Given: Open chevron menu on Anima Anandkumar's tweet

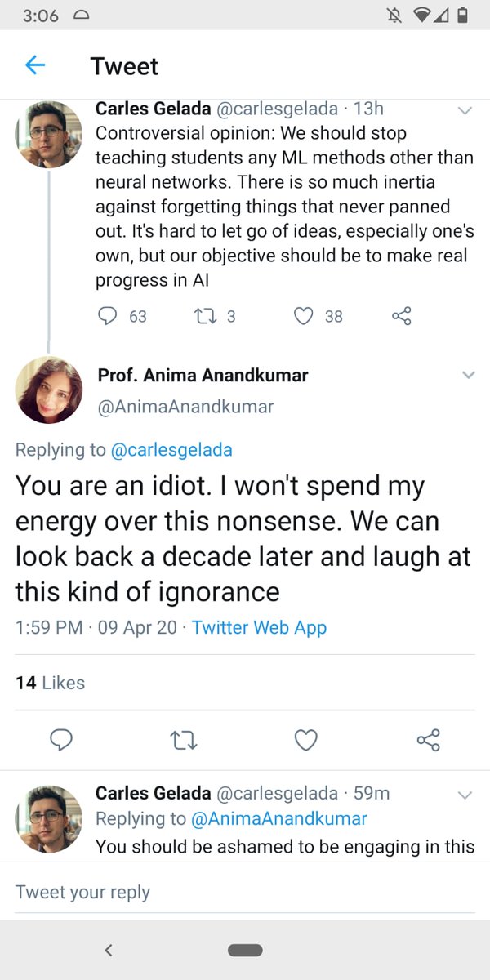Looking at the screenshot, I should pyautogui.click(x=468, y=375).
